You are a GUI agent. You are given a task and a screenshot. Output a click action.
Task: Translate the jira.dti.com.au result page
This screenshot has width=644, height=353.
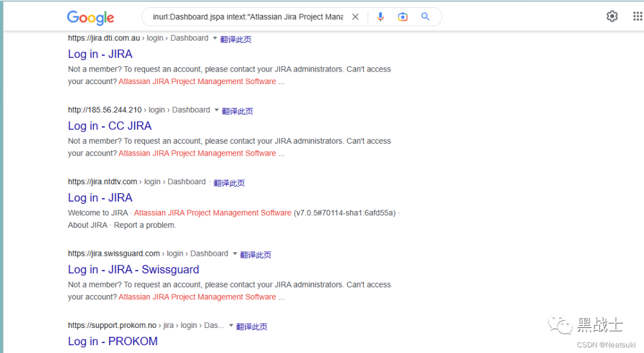(236, 39)
